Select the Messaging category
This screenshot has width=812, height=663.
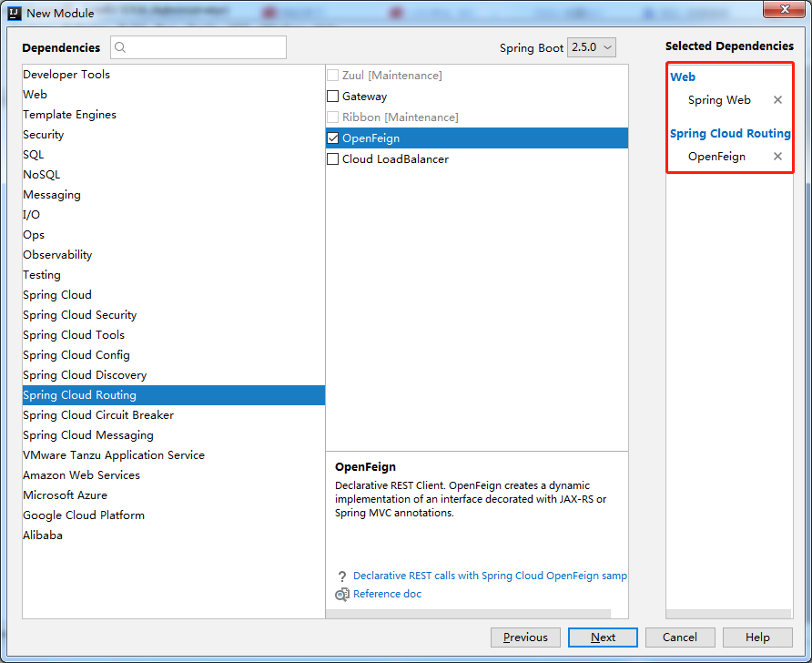tap(174, 195)
